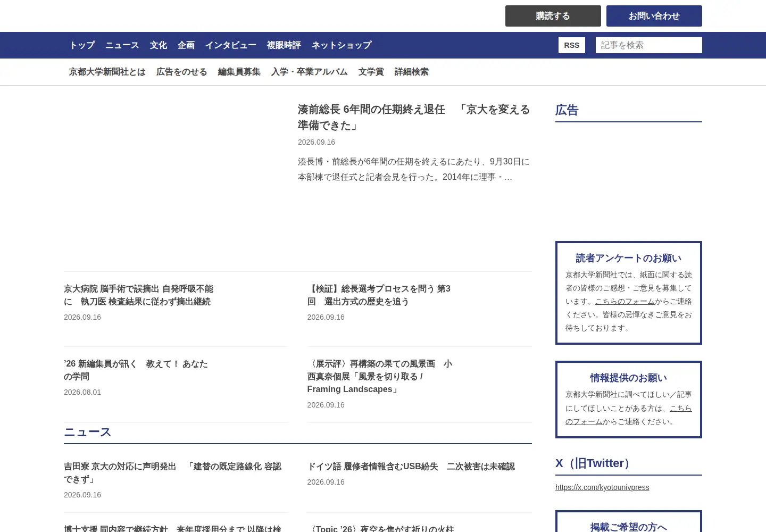The image size is (766, 532).
Task: Click the 掲載ご希望の方へ heading
Action: coord(629,527)
